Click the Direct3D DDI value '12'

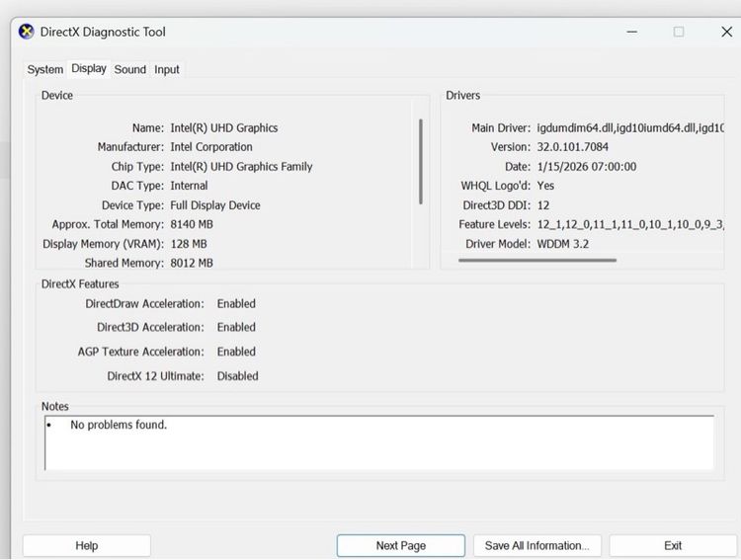pyautogui.click(x=543, y=205)
